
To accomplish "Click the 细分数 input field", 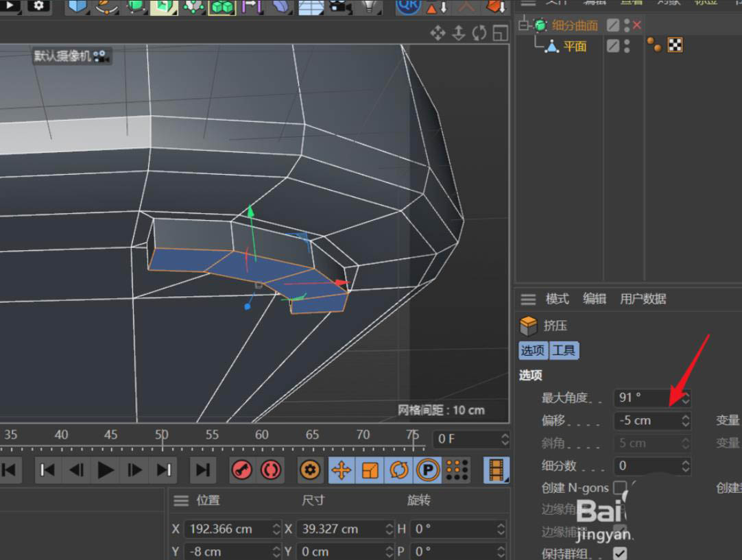I will [647, 465].
